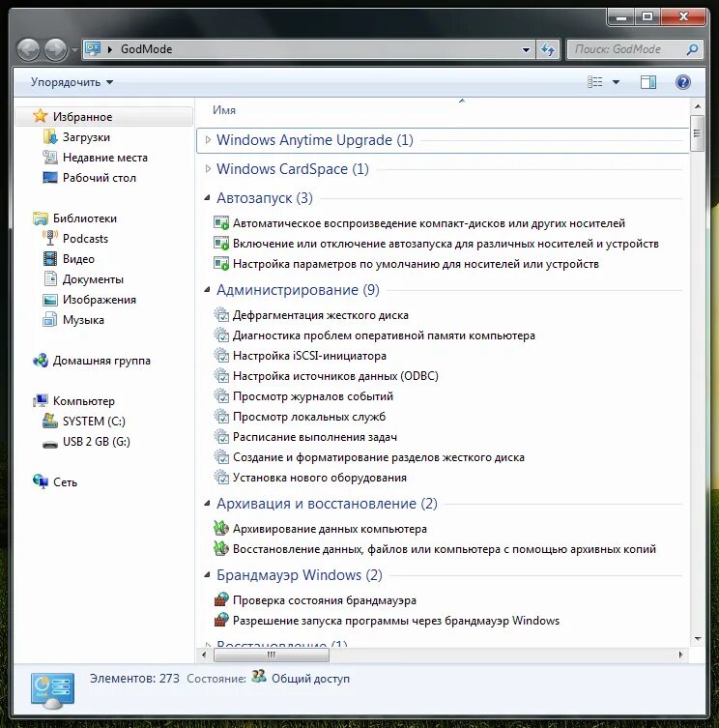Screen dimensions: 719x728
Task: Click the Избранное star icon
Action: 41,116
